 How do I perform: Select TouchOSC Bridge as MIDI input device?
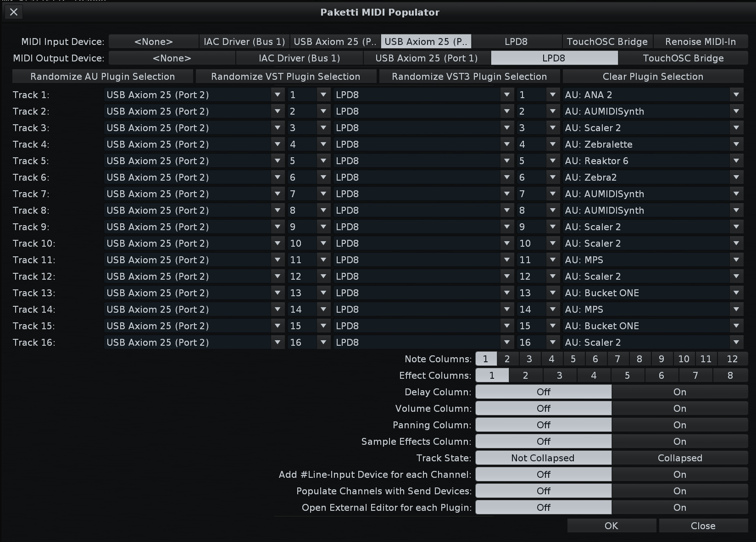coord(607,42)
